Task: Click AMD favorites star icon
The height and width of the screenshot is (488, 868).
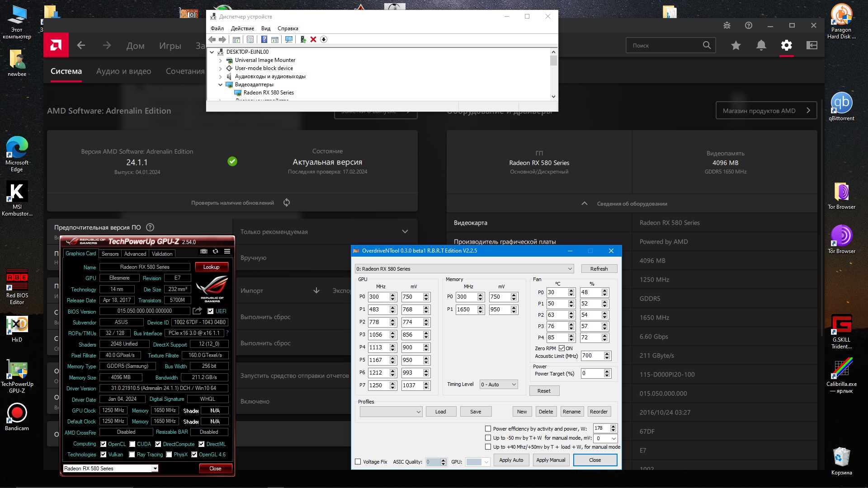Action: [x=736, y=45]
